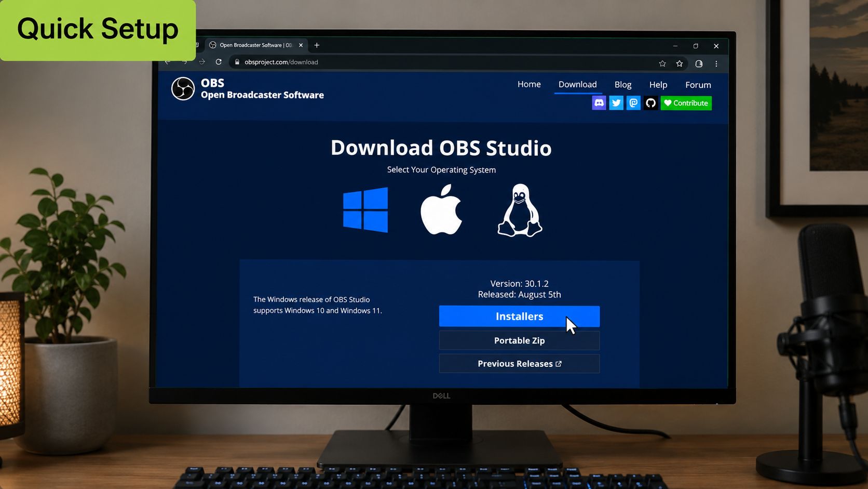Select the Linux penguin logo
The image size is (868, 489).
pos(520,210)
